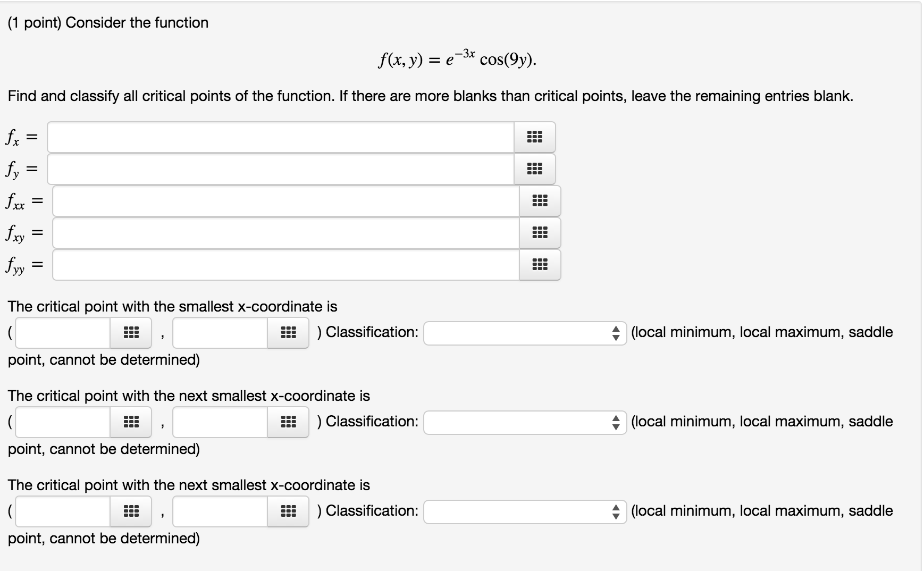This screenshot has width=924, height=571.
Task: Open the equation editor for fxy
Action: (x=540, y=233)
